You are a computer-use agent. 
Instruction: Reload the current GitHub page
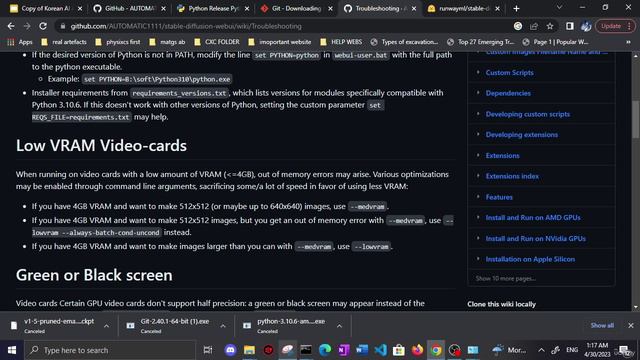click(x=43, y=26)
